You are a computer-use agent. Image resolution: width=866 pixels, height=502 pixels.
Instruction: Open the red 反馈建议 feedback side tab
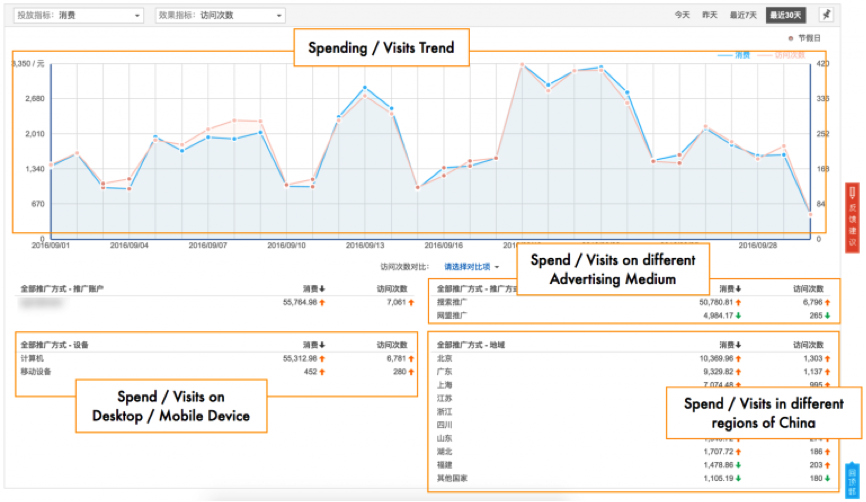coord(852,215)
